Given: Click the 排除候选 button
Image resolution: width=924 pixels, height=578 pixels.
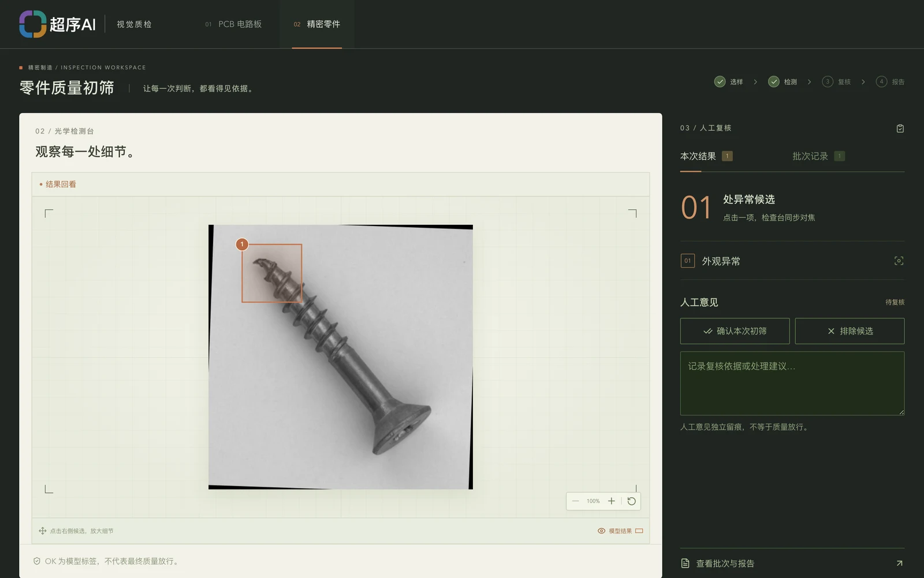Looking at the screenshot, I should [850, 331].
